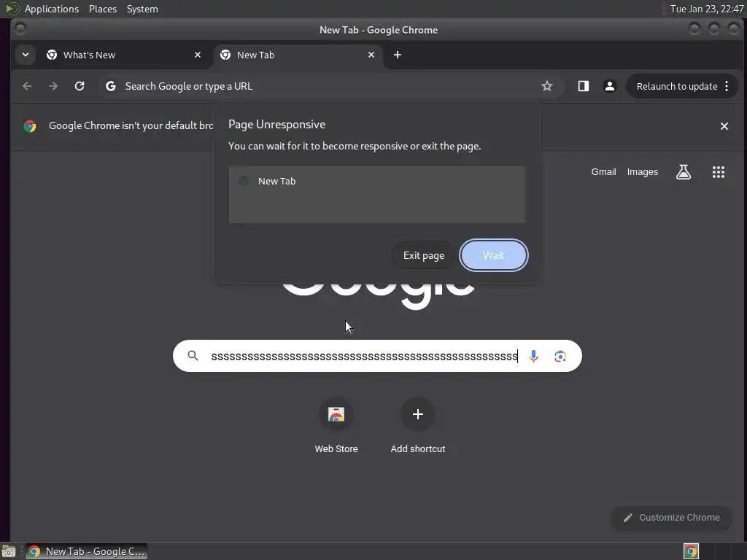
Task: Open the tab search dropdown arrow
Action: point(26,55)
